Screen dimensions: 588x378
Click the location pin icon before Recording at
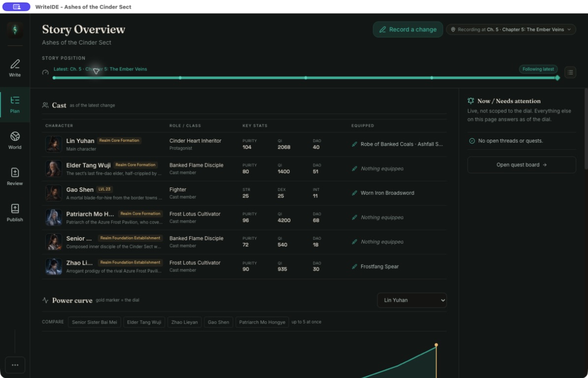(453, 30)
